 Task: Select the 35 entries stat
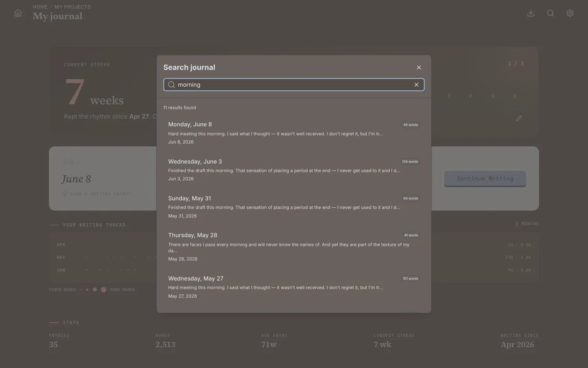pos(53,345)
